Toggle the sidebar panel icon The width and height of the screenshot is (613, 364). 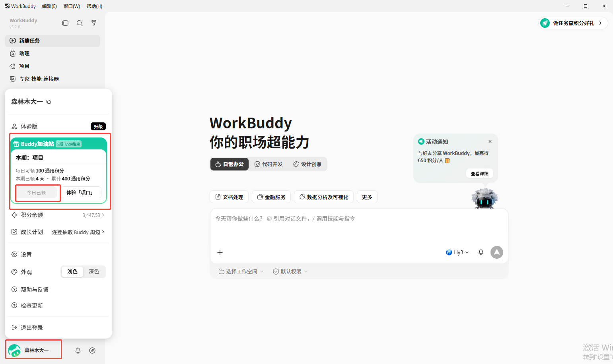65,23
